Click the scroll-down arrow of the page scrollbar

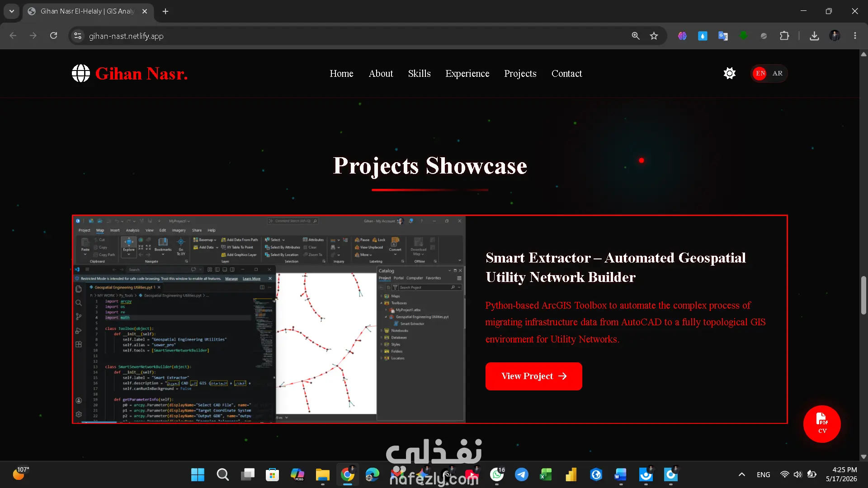[863, 457]
